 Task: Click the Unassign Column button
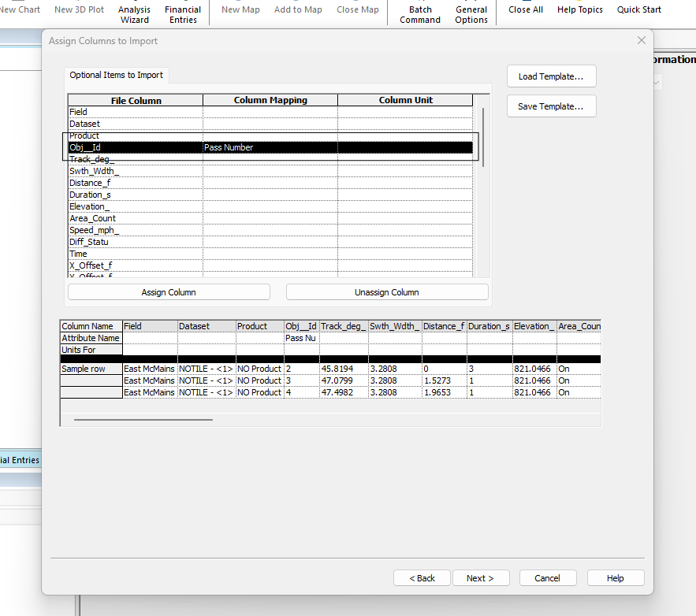pos(387,292)
